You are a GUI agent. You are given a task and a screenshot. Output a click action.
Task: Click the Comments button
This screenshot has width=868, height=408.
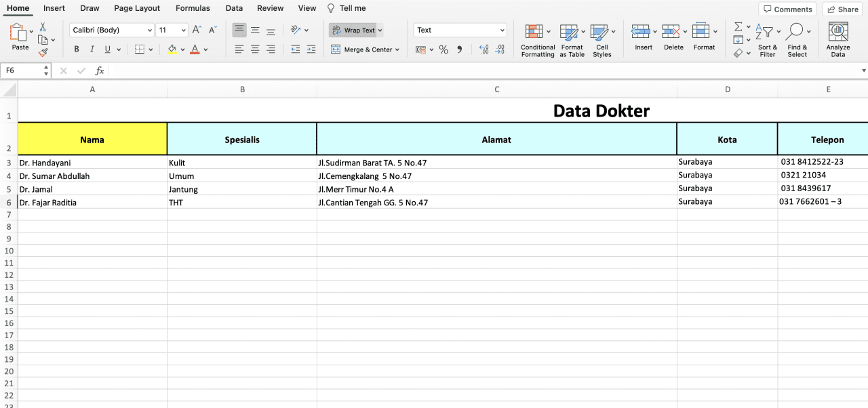[787, 9]
